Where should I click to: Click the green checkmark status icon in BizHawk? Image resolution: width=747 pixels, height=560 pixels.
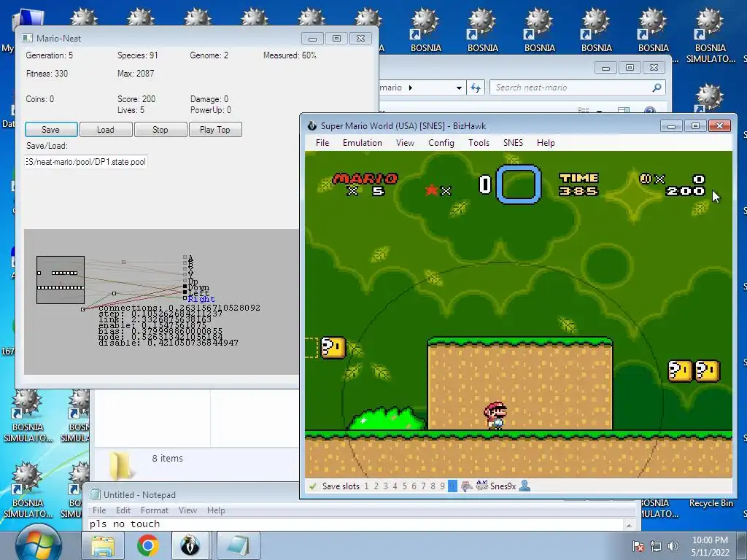313,486
